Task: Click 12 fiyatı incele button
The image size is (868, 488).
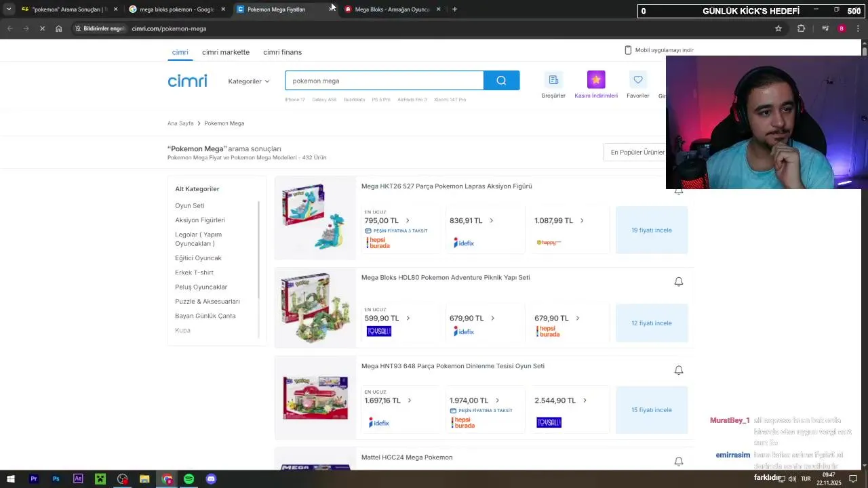Action: 652,323
